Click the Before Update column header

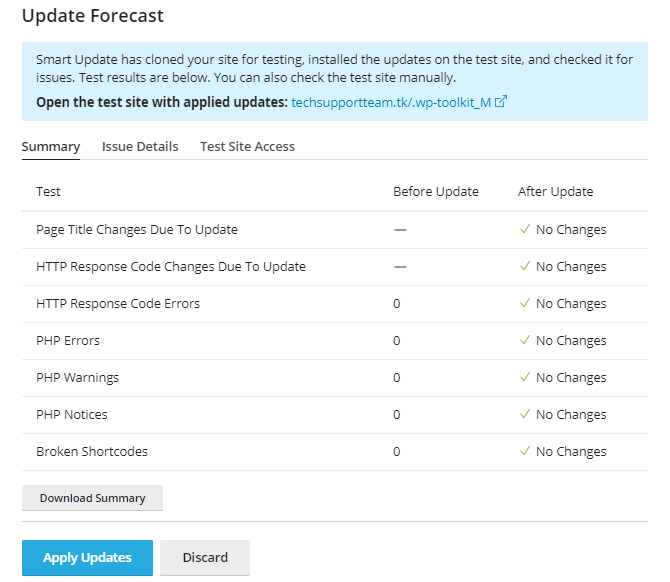(435, 191)
